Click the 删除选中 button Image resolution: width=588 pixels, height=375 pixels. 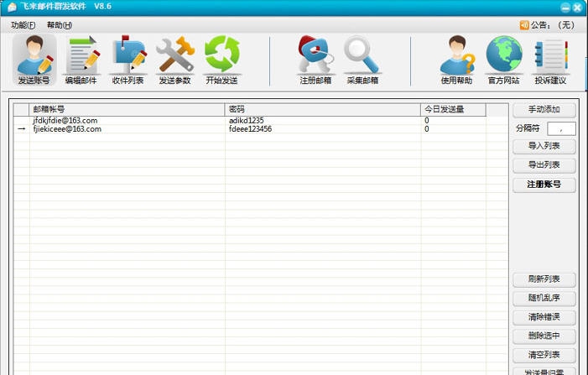(x=544, y=336)
